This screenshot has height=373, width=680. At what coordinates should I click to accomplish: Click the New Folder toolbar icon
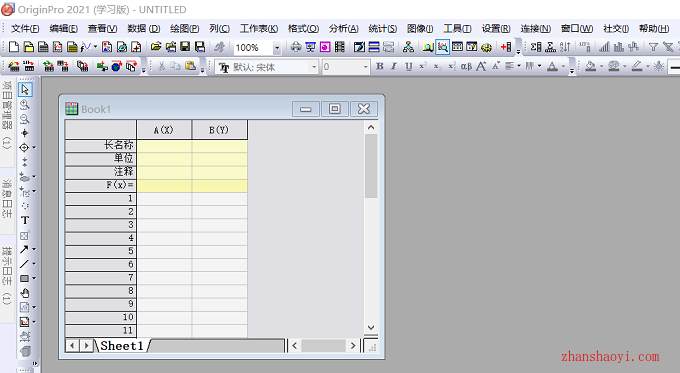pos(29,47)
